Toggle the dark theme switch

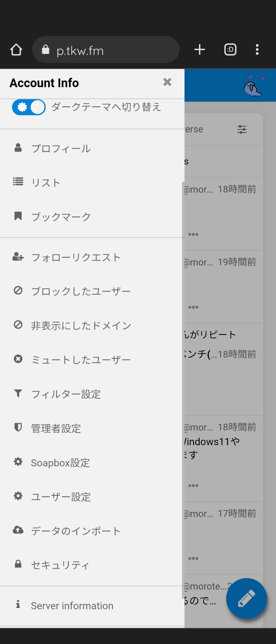pyautogui.click(x=29, y=107)
